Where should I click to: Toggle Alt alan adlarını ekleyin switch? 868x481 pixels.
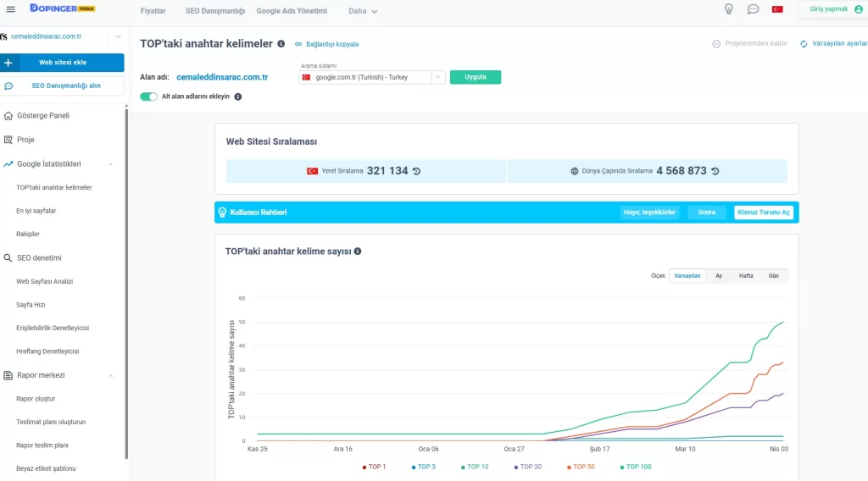148,97
